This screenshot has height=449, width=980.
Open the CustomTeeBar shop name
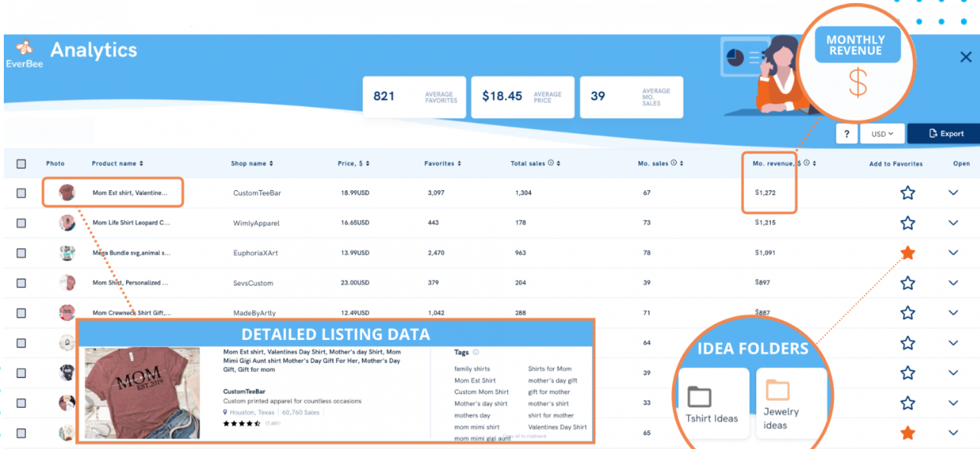257,193
